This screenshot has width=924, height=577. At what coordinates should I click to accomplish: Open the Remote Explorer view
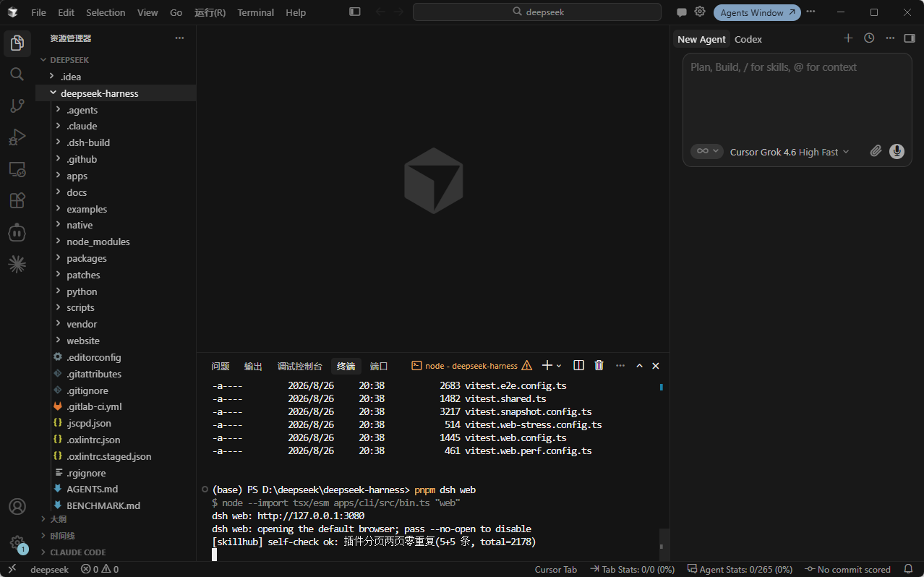[x=17, y=169]
